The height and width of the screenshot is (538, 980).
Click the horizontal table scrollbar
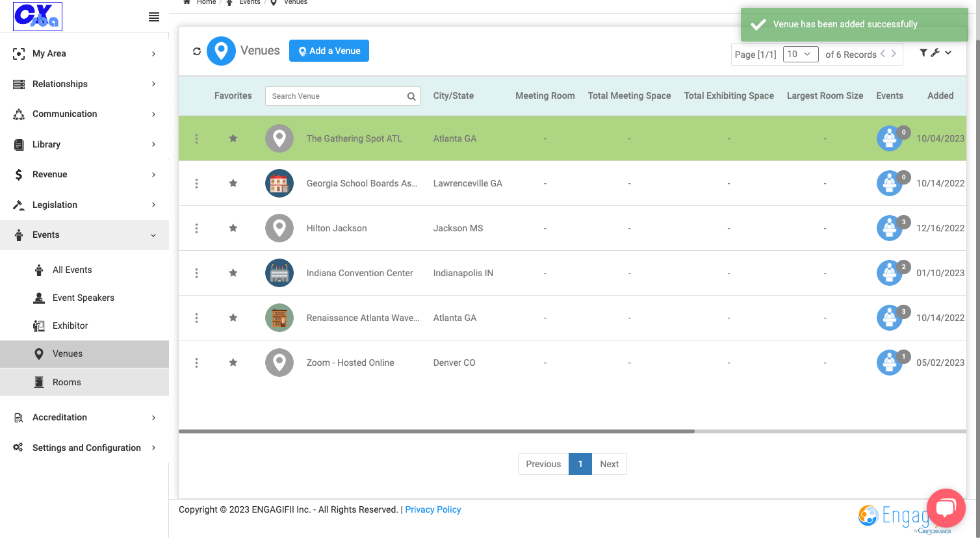(437, 431)
